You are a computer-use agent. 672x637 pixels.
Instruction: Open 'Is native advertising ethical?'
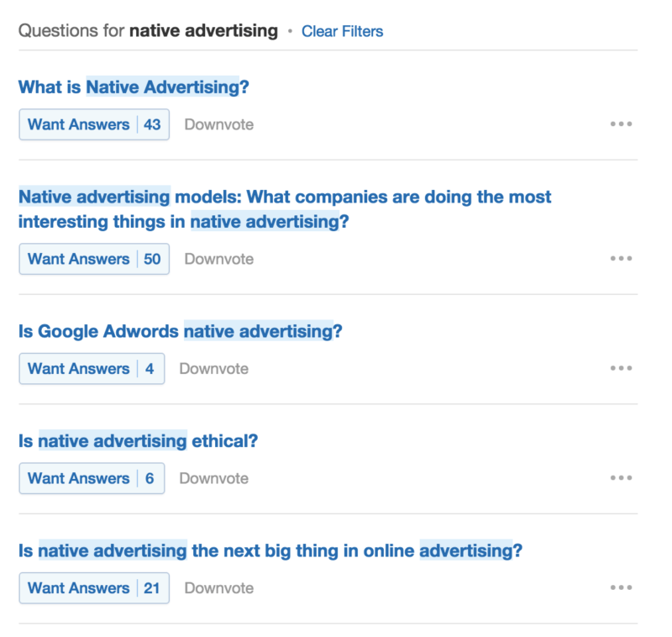[139, 440]
